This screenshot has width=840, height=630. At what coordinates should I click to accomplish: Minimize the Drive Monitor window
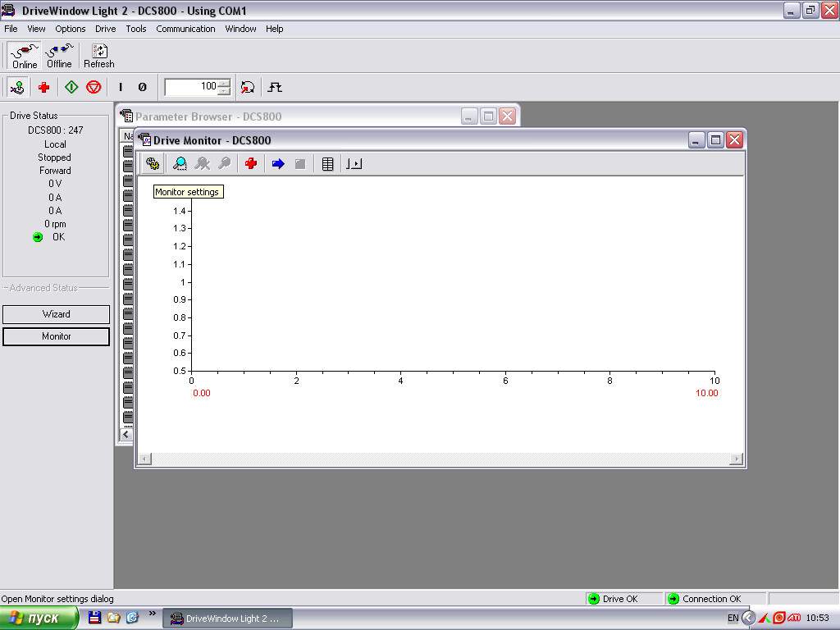(696, 140)
